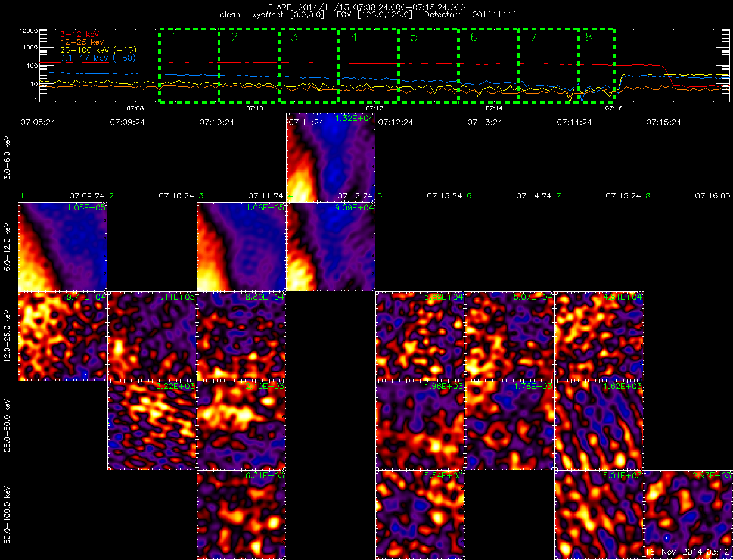Open the 3.0-6.0 keV image labeled 1.32E+04
This screenshot has height=560, width=733.
tap(331, 157)
